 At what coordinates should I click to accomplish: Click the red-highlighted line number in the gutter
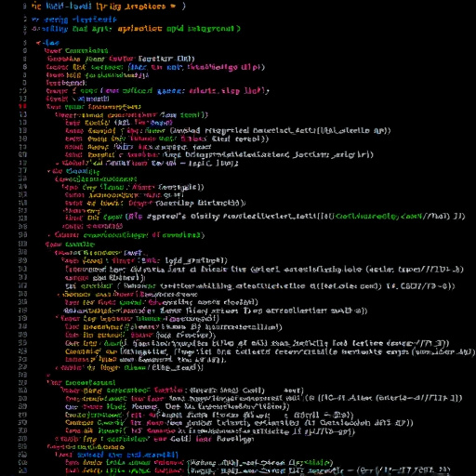pos(23,106)
